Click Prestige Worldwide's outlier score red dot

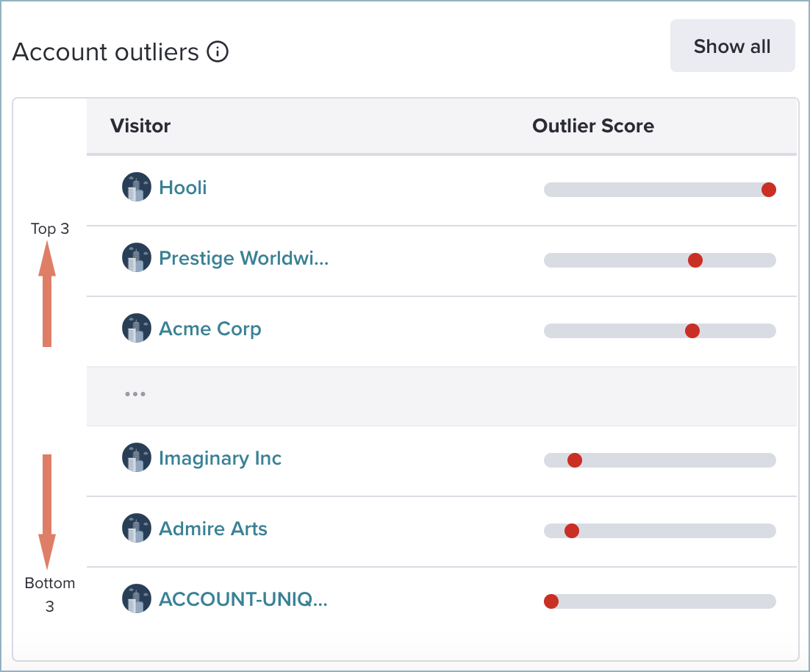pos(695,260)
